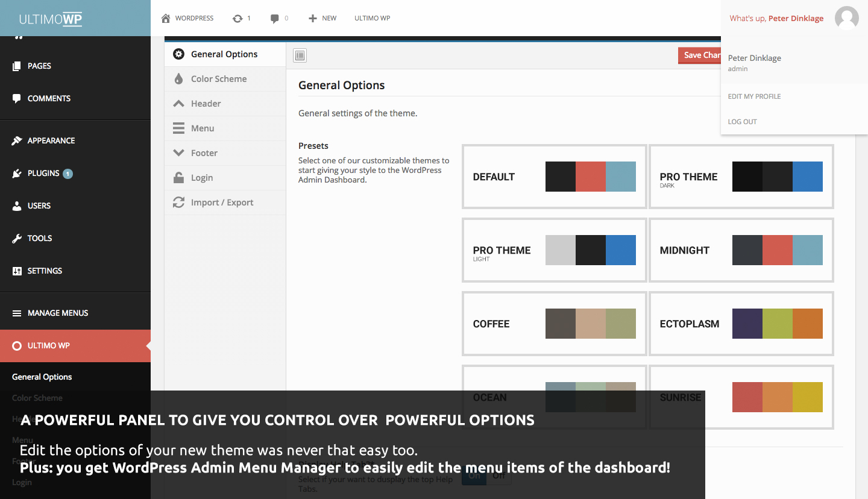
Task: Expand Footer section chevron icon
Action: [x=178, y=153]
